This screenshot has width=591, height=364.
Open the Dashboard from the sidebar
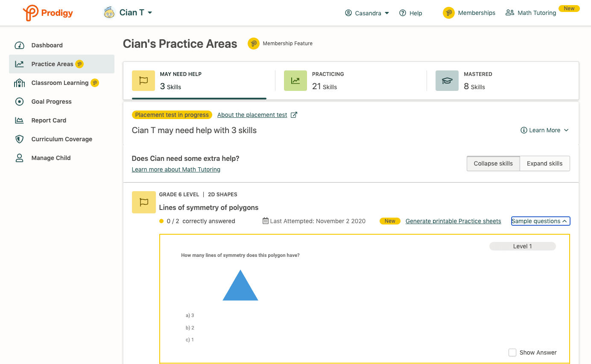[19, 45]
